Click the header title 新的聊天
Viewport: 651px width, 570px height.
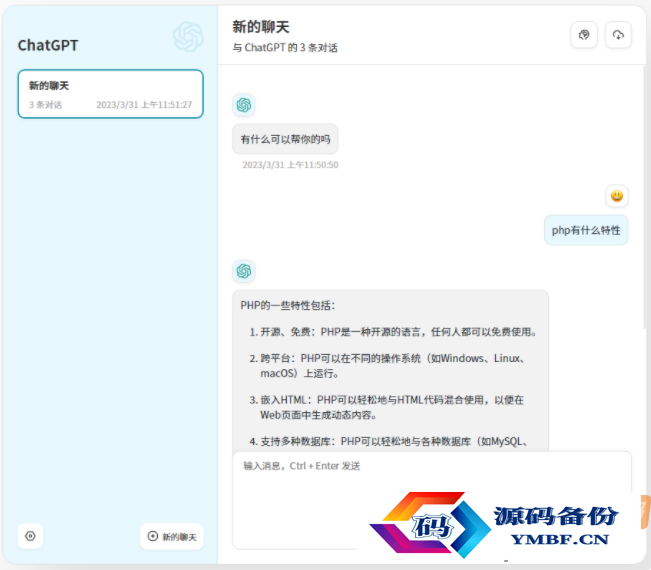(261, 27)
